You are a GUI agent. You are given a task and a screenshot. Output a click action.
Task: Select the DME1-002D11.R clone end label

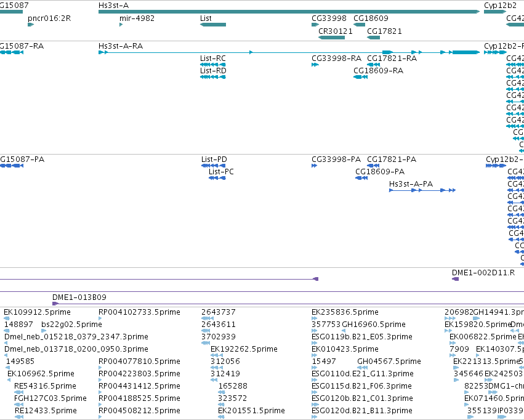(x=483, y=272)
